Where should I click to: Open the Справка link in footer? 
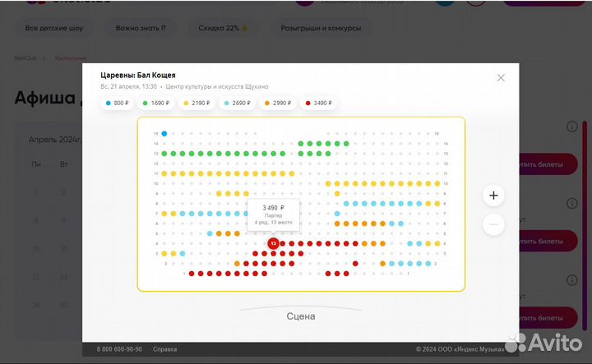tap(164, 349)
